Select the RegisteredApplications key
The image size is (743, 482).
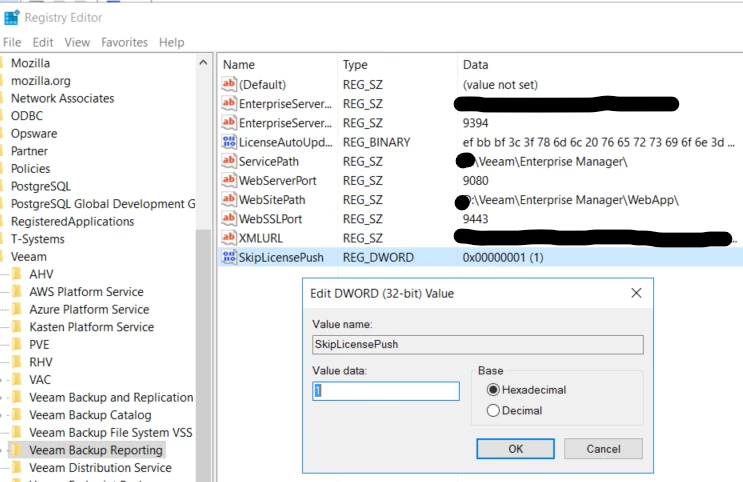[x=72, y=221]
